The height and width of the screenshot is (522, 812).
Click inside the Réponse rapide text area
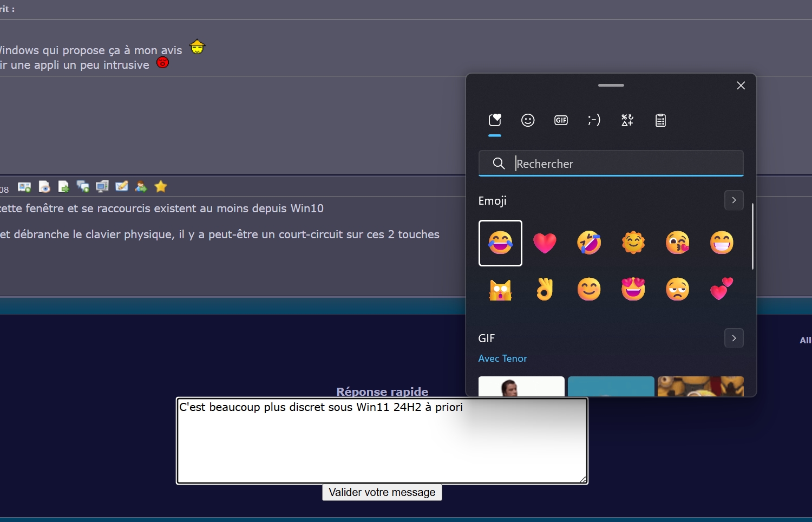point(382,441)
